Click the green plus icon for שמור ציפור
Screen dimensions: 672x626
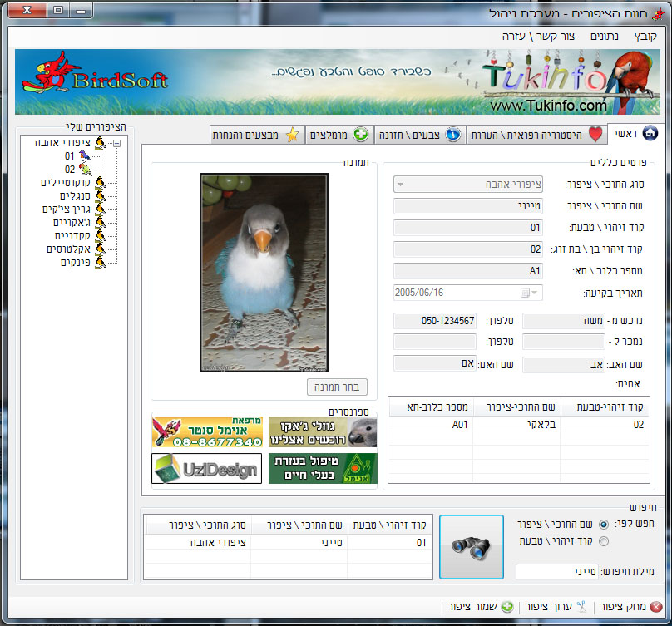tap(506, 607)
